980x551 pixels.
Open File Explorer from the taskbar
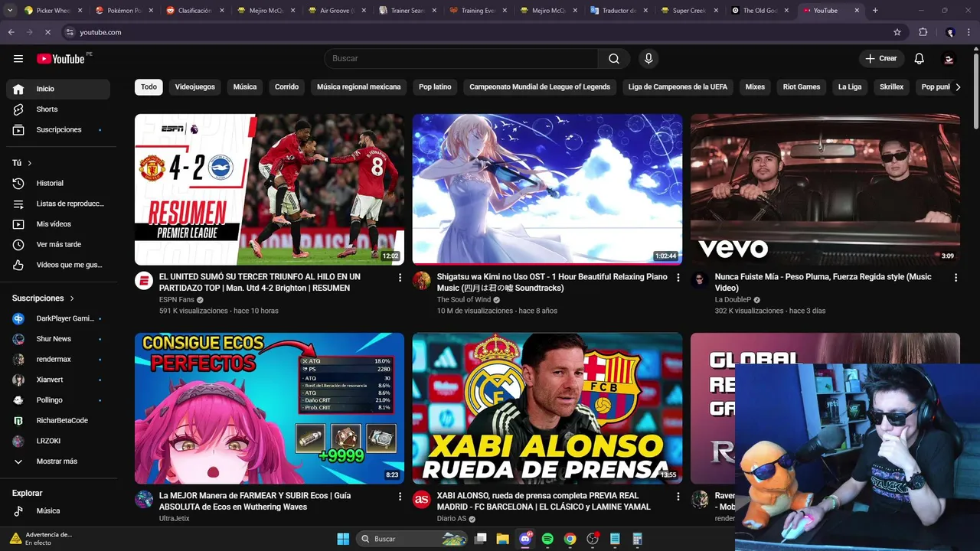click(x=502, y=539)
